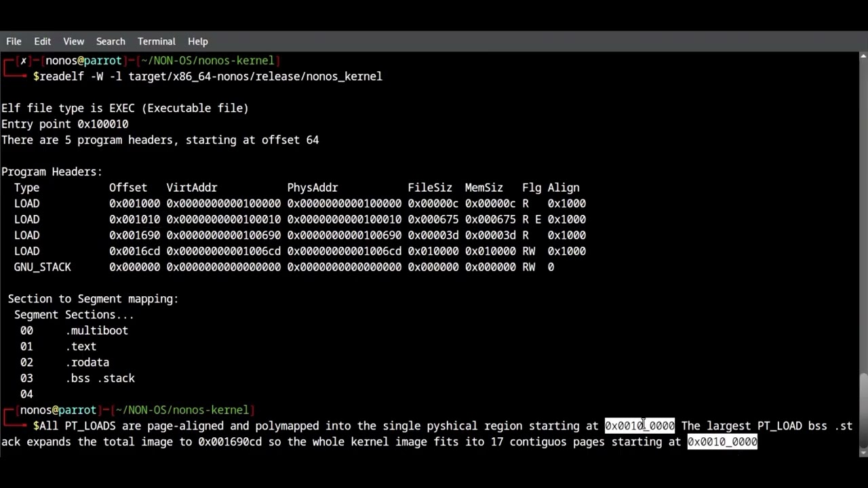Click FileSiz value 0x000675
This screenshot has width=868, height=488.
pyautogui.click(x=433, y=220)
